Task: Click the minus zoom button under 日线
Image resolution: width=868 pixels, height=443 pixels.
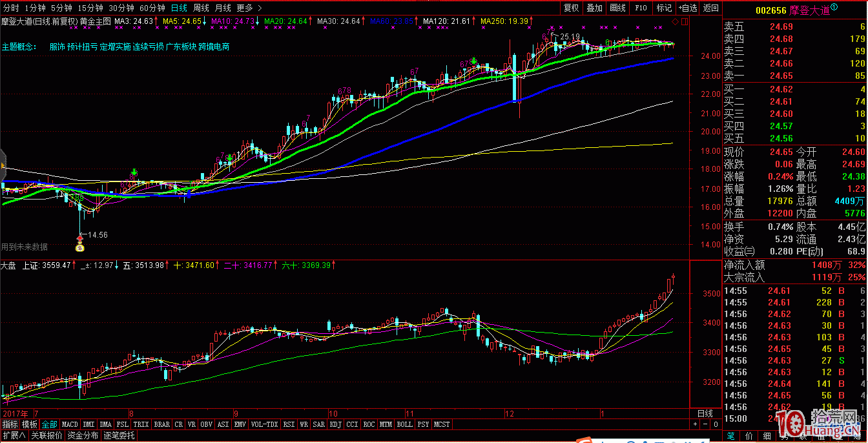Action: (704, 425)
